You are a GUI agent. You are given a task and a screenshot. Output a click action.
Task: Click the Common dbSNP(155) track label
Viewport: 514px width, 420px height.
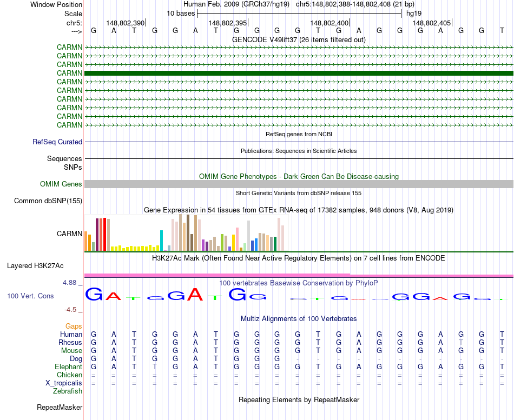48,201
